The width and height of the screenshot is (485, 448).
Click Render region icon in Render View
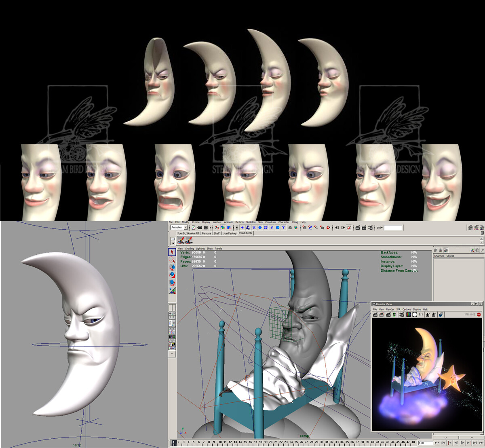click(381, 315)
